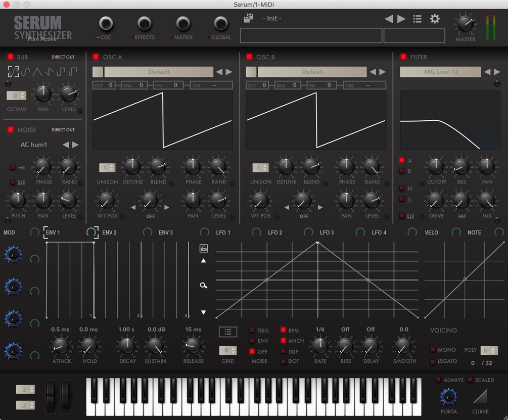Click the envelope zoom magnifier icon
The height and width of the screenshot is (420, 508).
204,285
